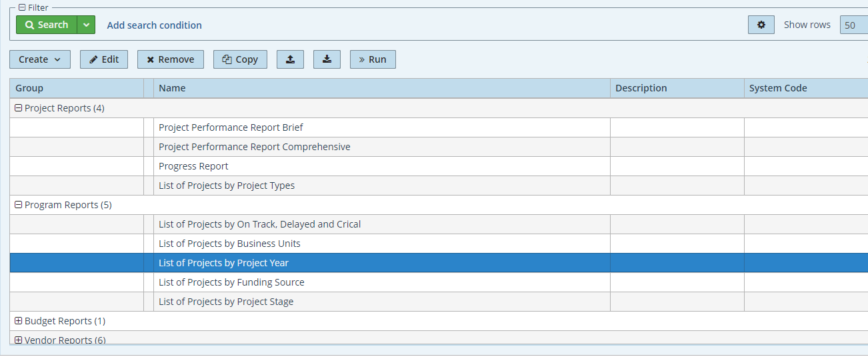868x357 pixels.
Task: Click the green Search button
Action: 47,25
